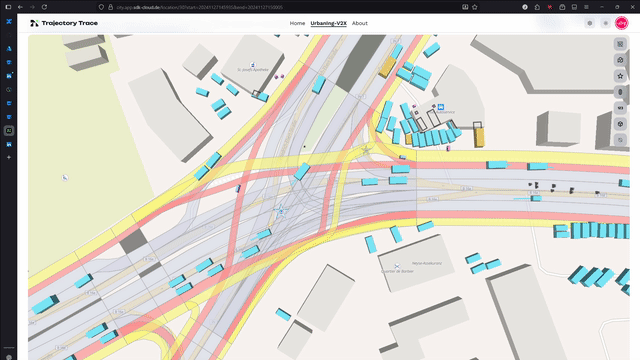This screenshot has height=360, width=640.
Task: Select the yellow truck near the Autoservice
Action: pyautogui.click(x=479, y=137)
